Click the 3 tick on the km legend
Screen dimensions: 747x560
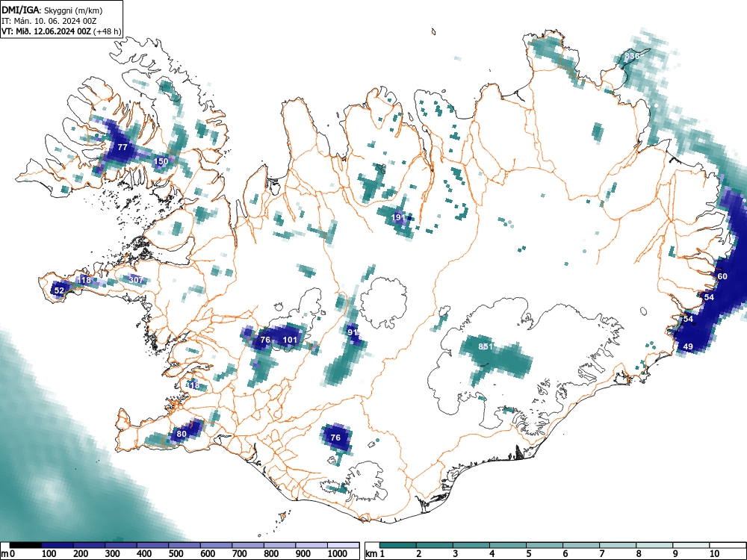[x=455, y=554]
